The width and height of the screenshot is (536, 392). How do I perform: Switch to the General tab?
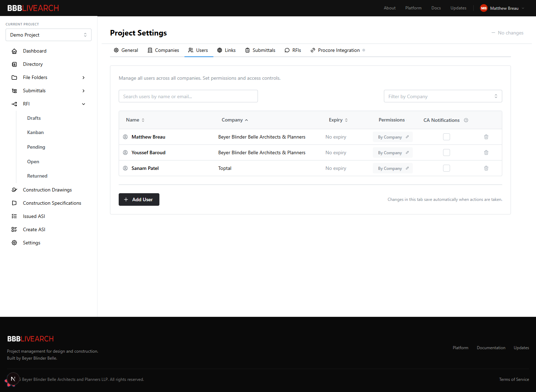click(x=126, y=50)
